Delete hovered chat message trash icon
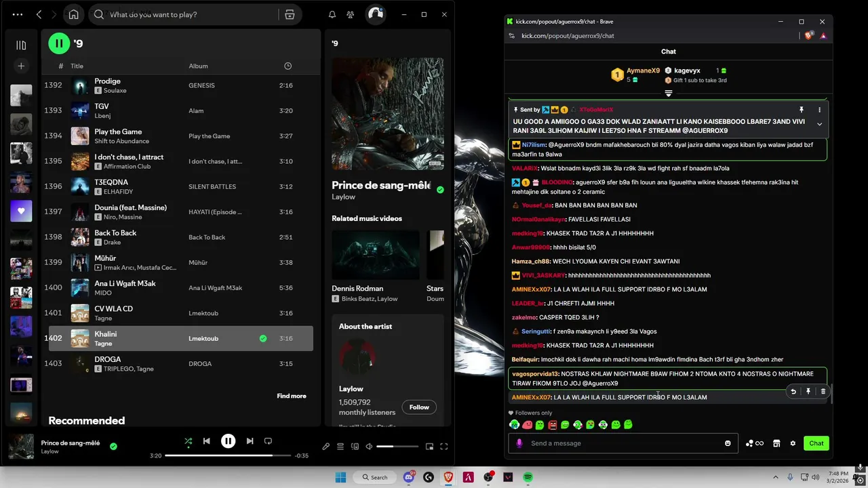Screen dimensions: 868x488 point(823,391)
